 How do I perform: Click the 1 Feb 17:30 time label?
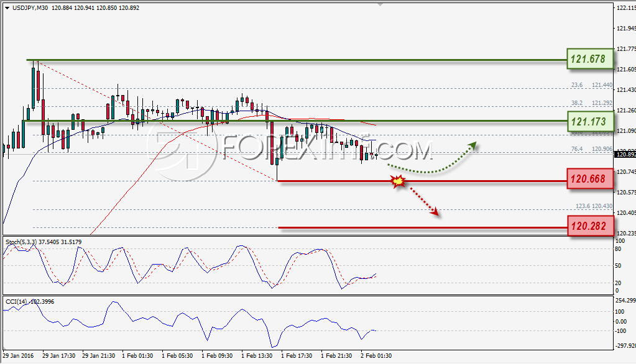(x=297, y=355)
